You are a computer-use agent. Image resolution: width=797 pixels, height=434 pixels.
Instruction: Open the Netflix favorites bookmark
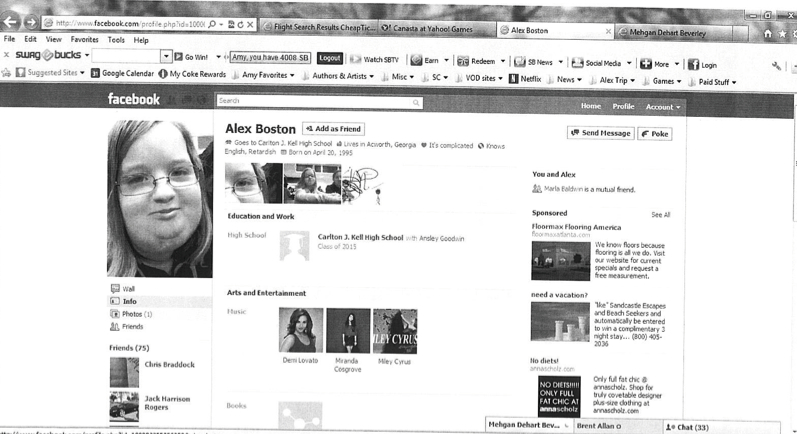coord(525,79)
